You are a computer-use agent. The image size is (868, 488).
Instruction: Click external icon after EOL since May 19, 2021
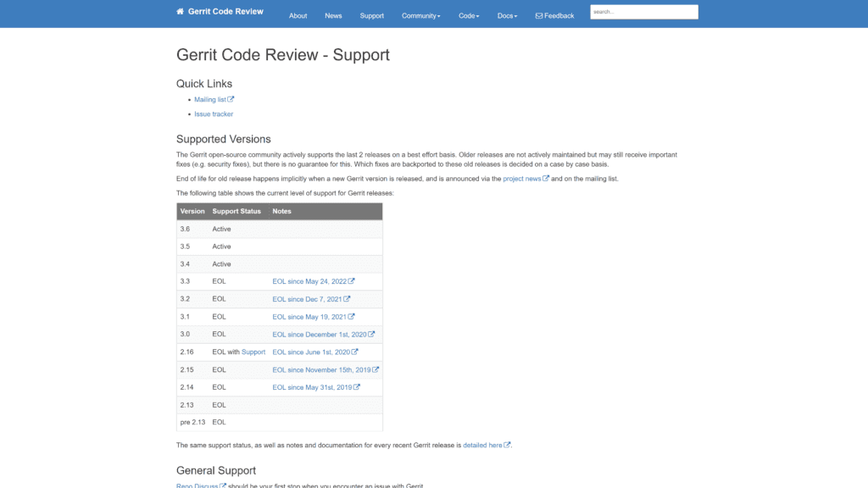pyautogui.click(x=352, y=317)
